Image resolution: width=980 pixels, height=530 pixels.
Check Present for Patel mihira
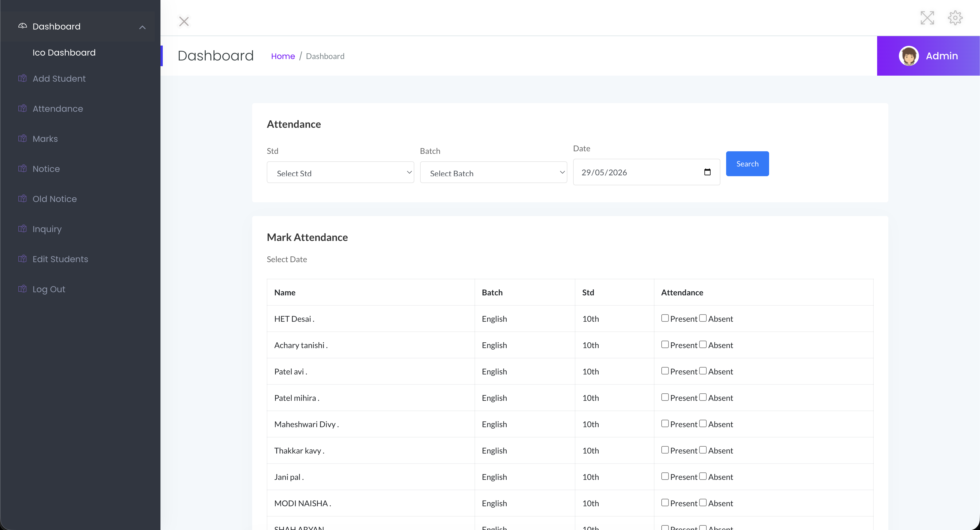tap(665, 397)
